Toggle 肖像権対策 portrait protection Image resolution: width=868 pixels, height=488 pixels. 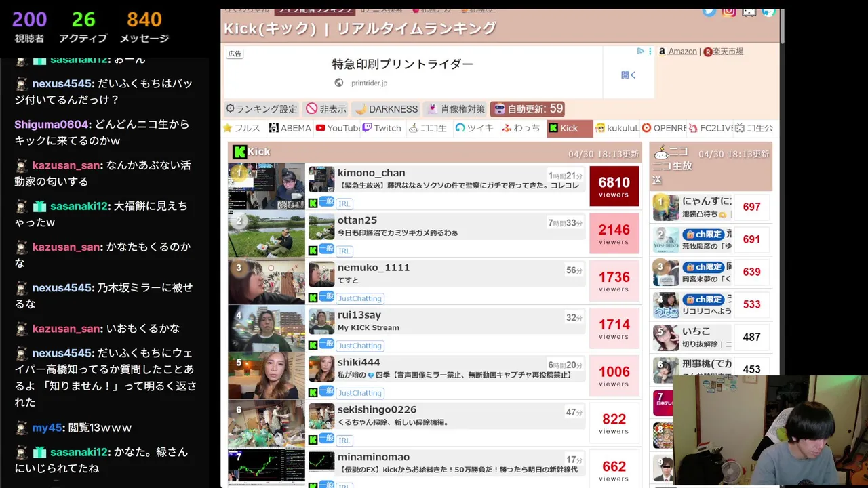point(455,108)
